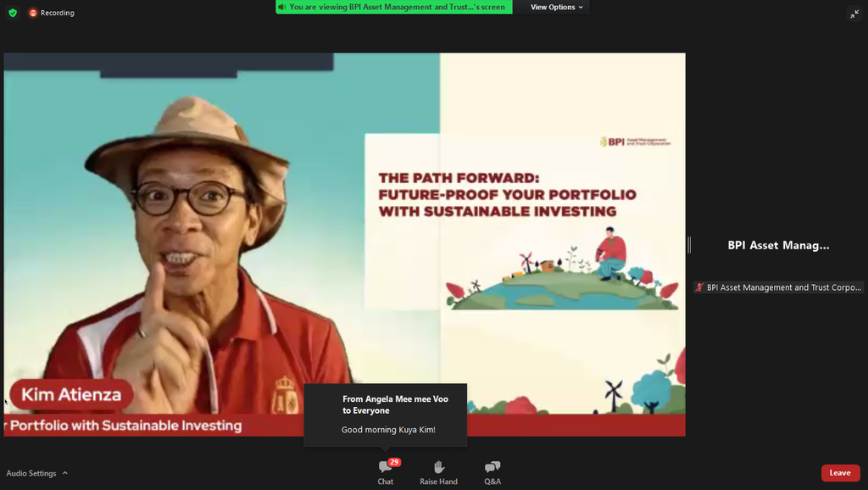868x490 pixels.
Task: Expand the caret next to Audio Settings
Action: point(65,473)
